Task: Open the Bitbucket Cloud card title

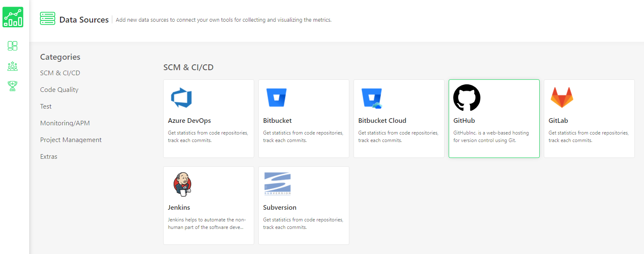Action: 382,121
